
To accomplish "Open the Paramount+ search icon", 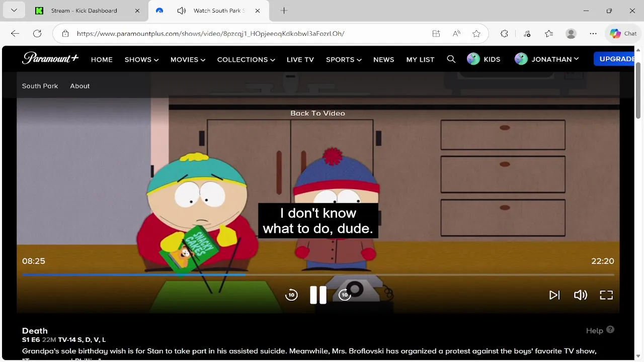I will coord(451,59).
